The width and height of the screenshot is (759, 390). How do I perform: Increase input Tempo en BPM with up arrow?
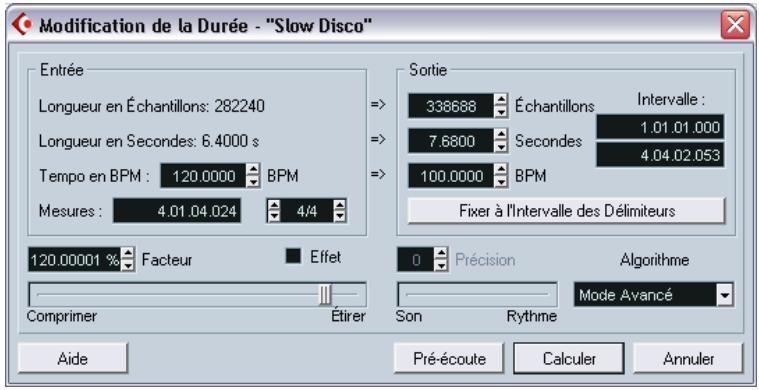pos(253,169)
